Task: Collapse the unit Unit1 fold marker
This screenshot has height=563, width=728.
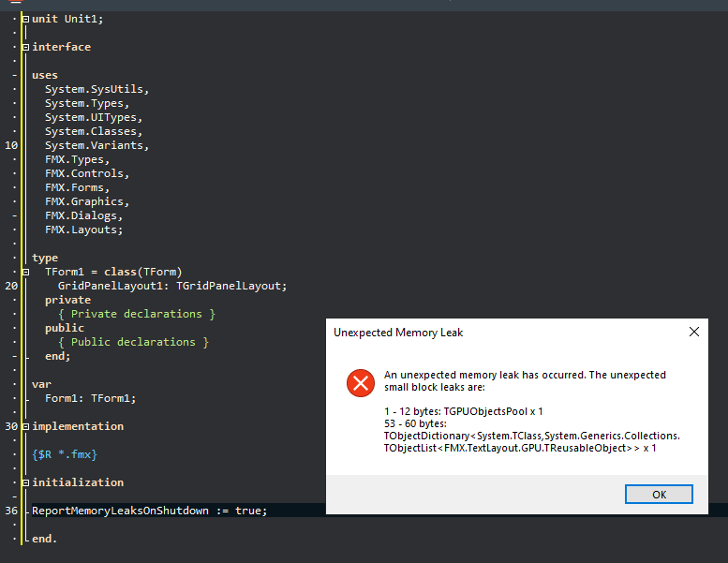Action: coord(25,19)
